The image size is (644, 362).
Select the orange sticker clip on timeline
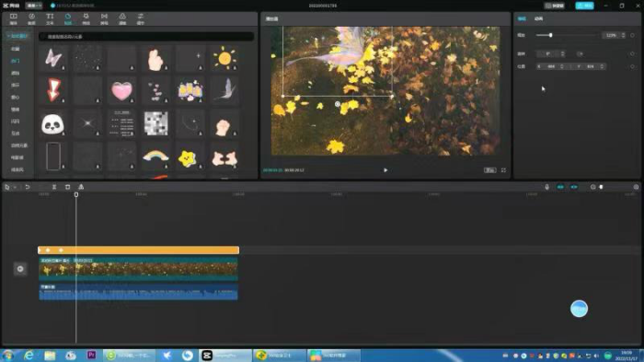pyautogui.click(x=138, y=251)
